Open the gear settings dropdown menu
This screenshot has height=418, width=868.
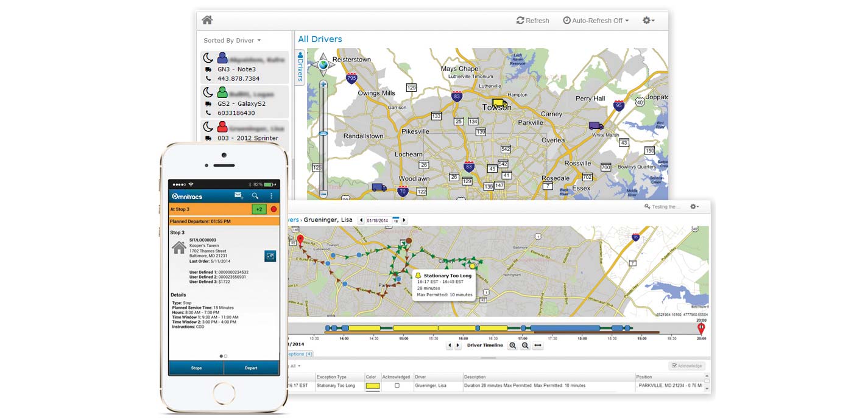coord(648,21)
